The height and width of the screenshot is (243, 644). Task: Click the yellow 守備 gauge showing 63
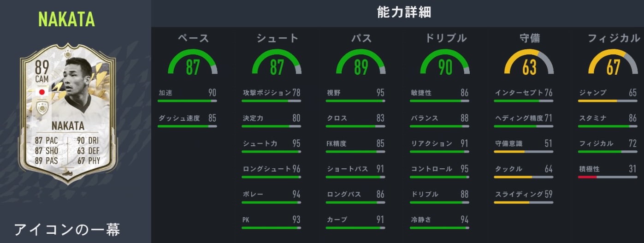point(529,64)
